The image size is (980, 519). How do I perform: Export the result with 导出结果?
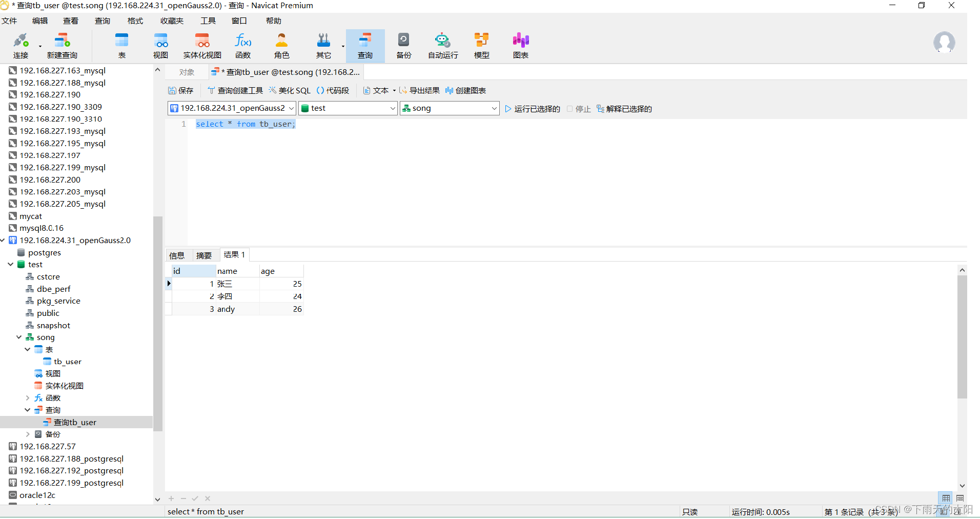pos(419,91)
